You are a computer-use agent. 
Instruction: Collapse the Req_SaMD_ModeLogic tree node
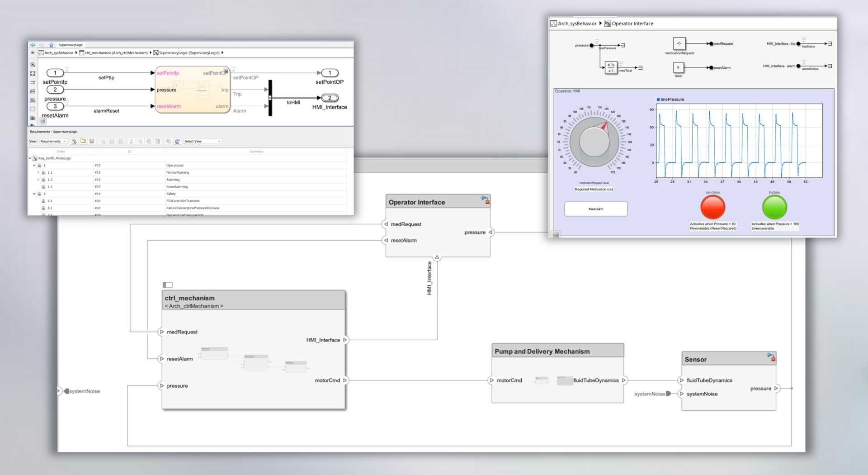point(30,158)
